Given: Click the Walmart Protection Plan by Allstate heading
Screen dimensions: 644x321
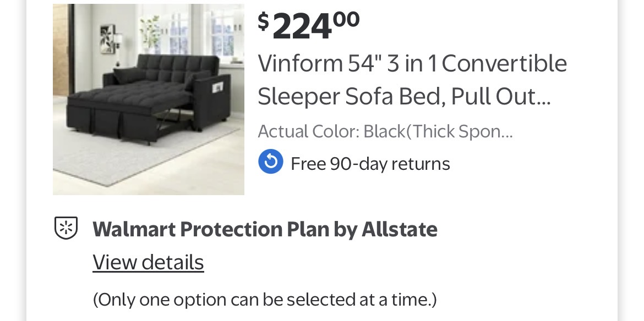Looking at the screenshot, I should coord(265,229).
